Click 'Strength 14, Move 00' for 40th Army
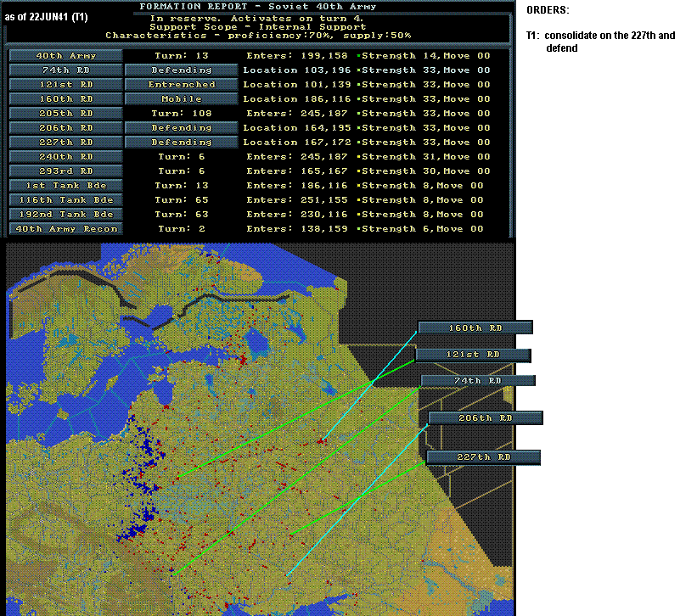This screenshot has height=616, width=697. click(426, 55)
